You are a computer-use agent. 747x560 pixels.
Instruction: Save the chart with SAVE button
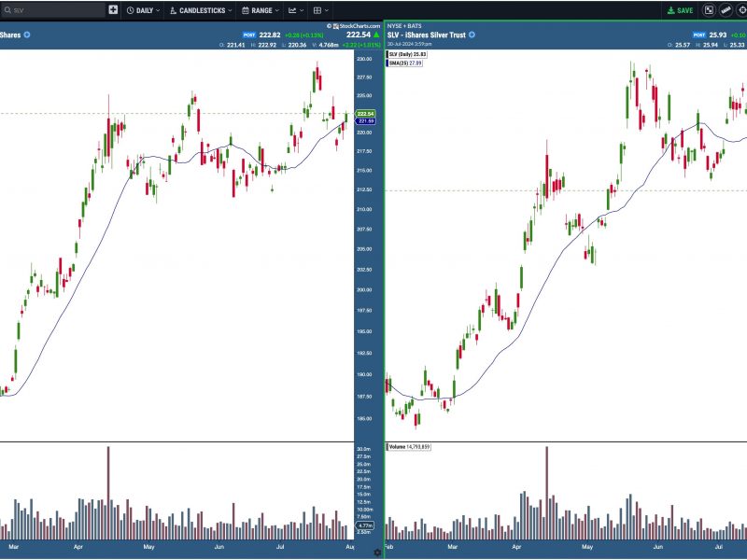680,10
